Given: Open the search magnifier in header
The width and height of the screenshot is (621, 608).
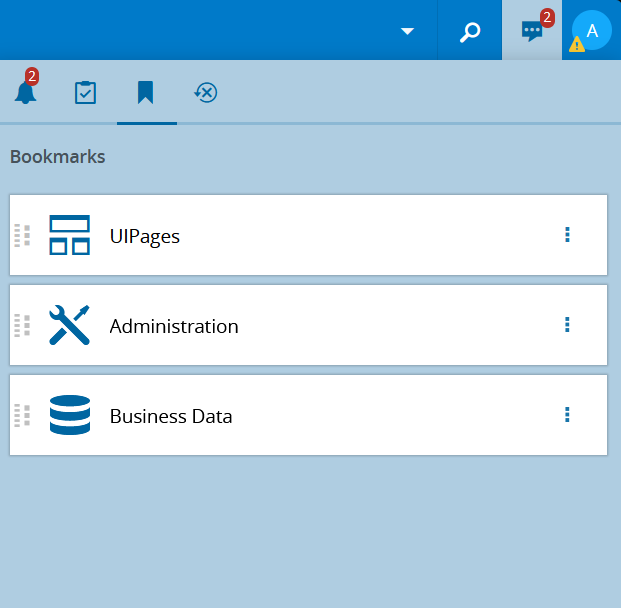Looking at the screenshot, I should click(470, 31).
